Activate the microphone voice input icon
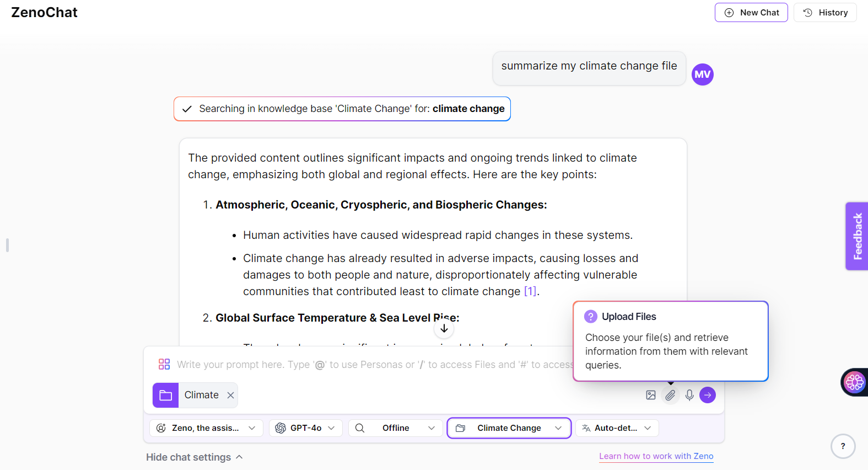This screenshot has width=868, height=470. click(689, 395)
